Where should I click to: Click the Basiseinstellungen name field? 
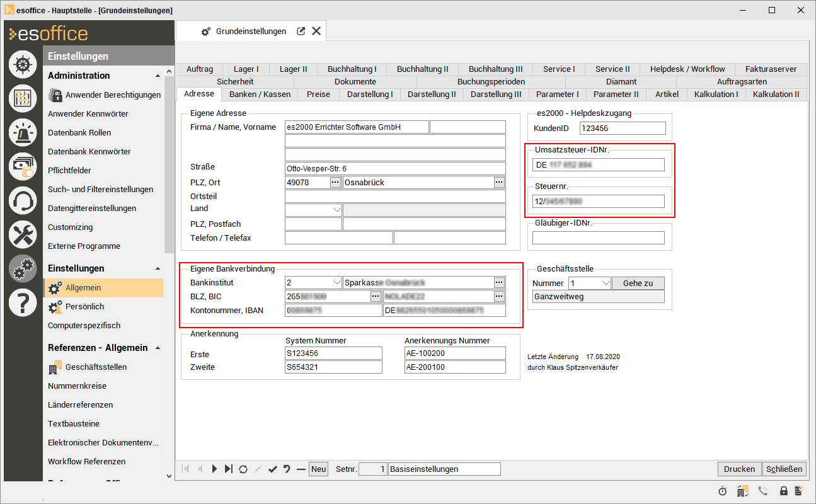(445, 469)
